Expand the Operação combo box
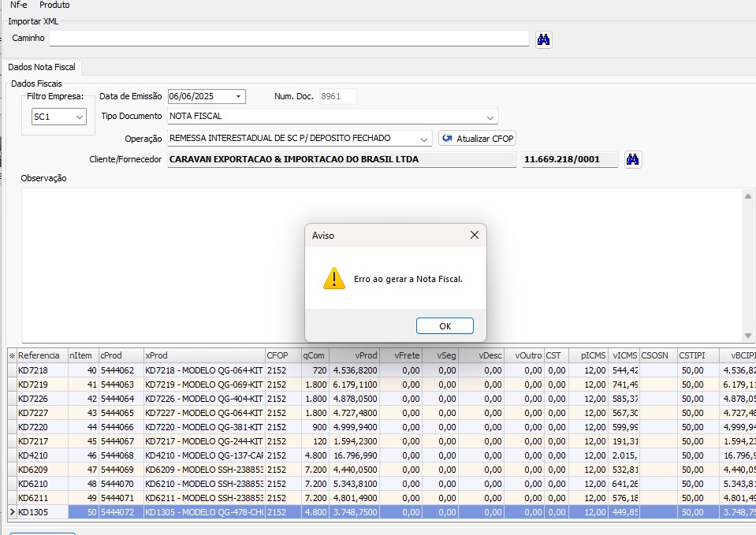This screenshot has height=535, width=756. 424,139
